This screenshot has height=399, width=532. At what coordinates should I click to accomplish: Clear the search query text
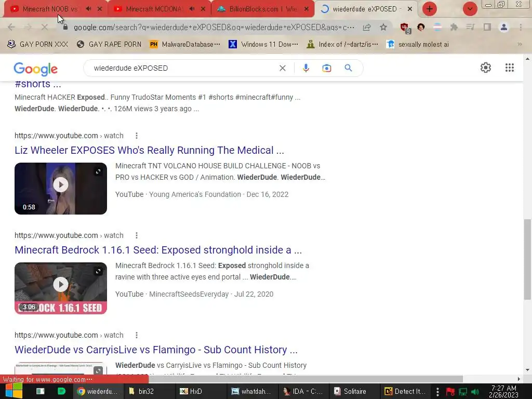(282, 68)
